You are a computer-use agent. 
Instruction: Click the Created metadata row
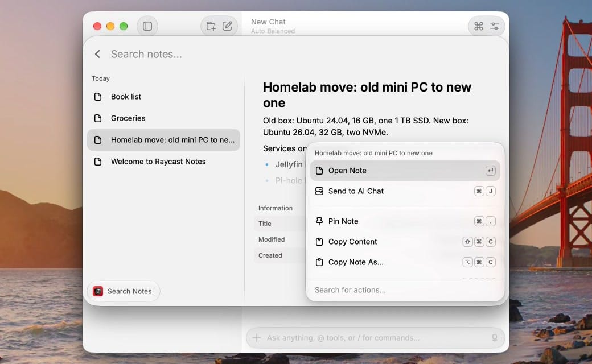pyautogui.click(x=280, y=255)
